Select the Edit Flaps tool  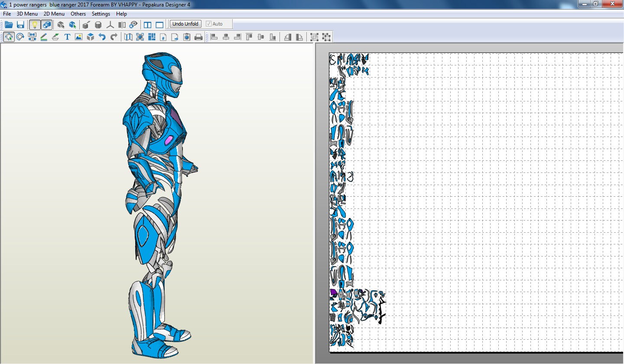coord(44,37)
